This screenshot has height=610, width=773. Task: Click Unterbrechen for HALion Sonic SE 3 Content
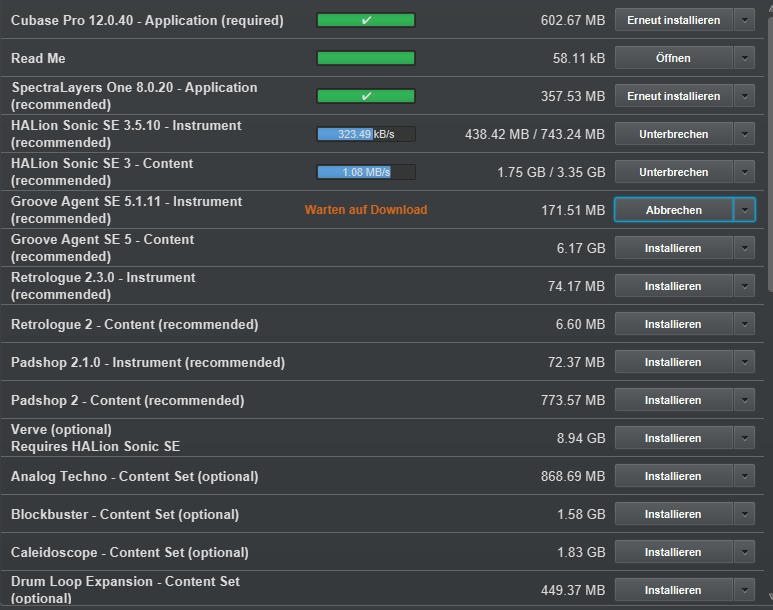pyautogui.click(x=673, y=172)
